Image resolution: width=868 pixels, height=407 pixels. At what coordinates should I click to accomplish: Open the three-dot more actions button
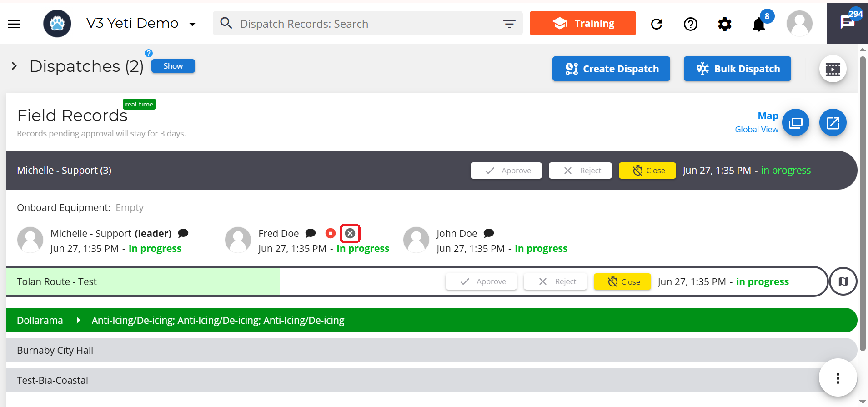click(838, 378)
